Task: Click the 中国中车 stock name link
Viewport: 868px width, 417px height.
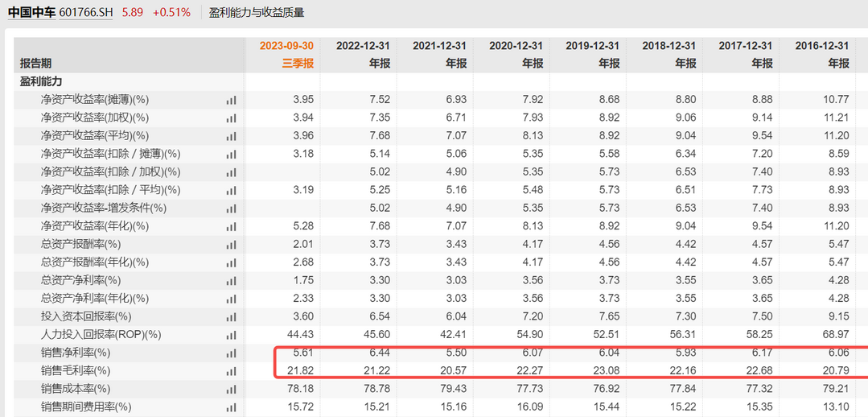Action: click(31, 12)
